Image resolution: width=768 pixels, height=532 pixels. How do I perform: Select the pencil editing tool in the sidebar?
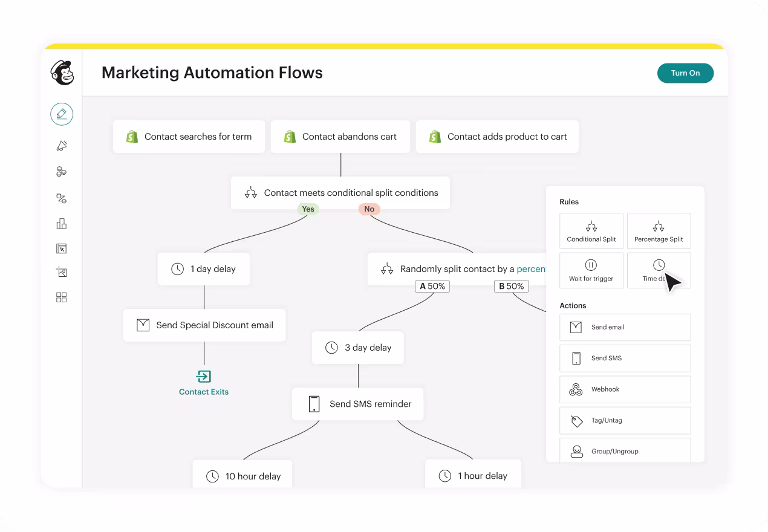point(61,114)
